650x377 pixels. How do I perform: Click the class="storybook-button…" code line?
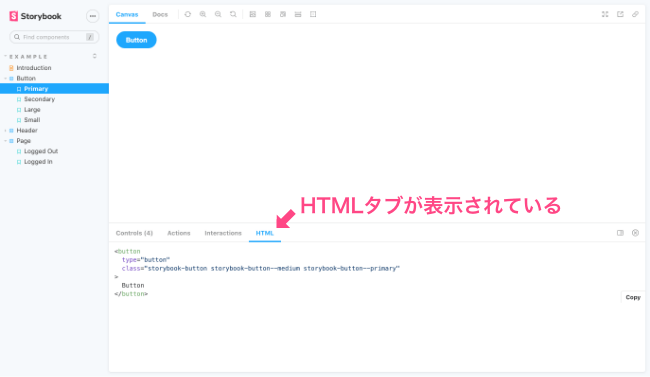click(x=261, y=268)
